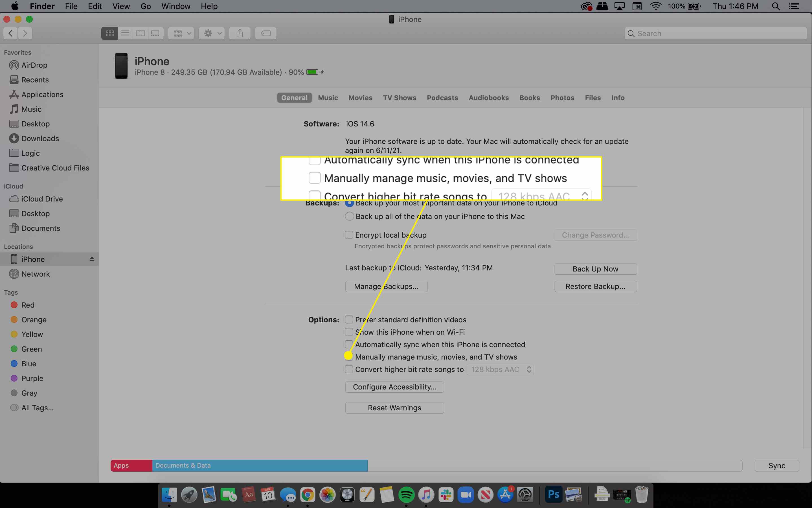This screenshot has width=812, height=508.
Task: Switch to the Music tab
Action: (x=328, y=98)
